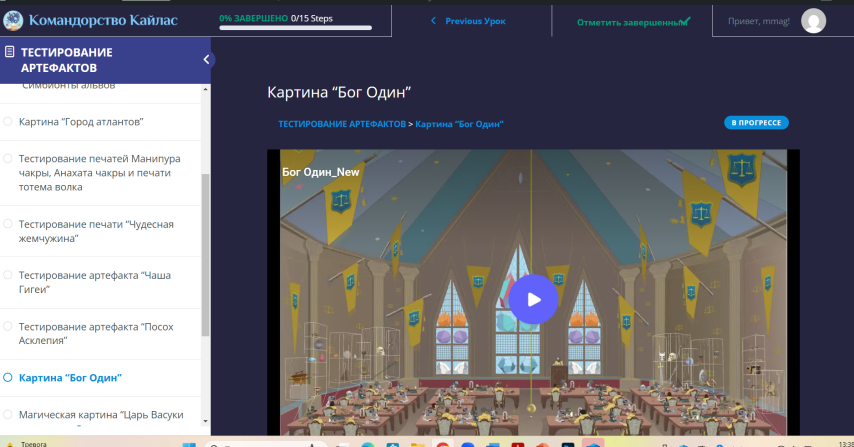
Task: Click the course progress bar
Action: [x=295, y=28]
